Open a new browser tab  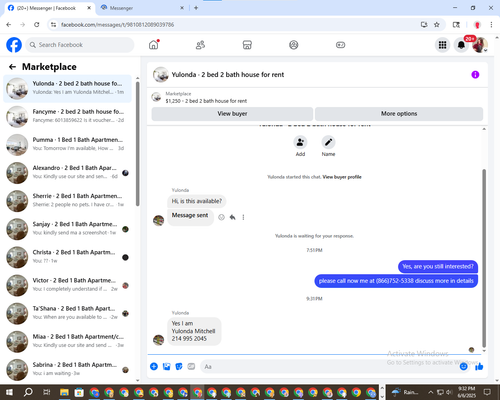coord(196,8)
